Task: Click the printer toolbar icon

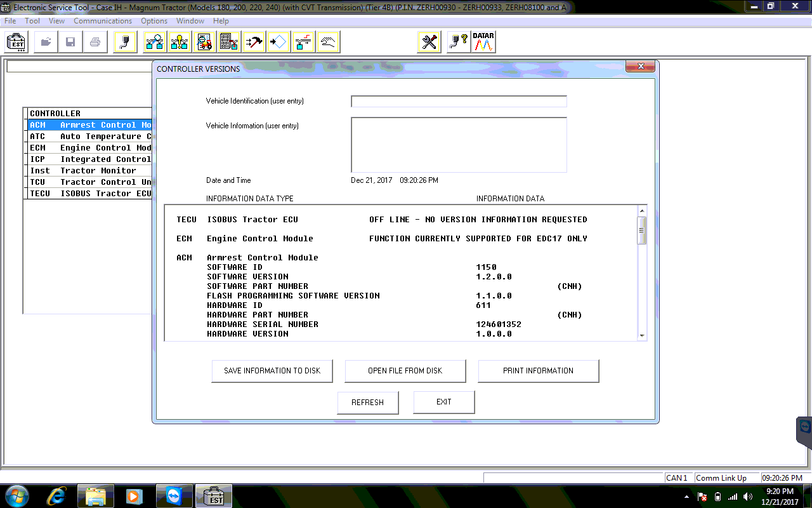Action: pos(95,43)
